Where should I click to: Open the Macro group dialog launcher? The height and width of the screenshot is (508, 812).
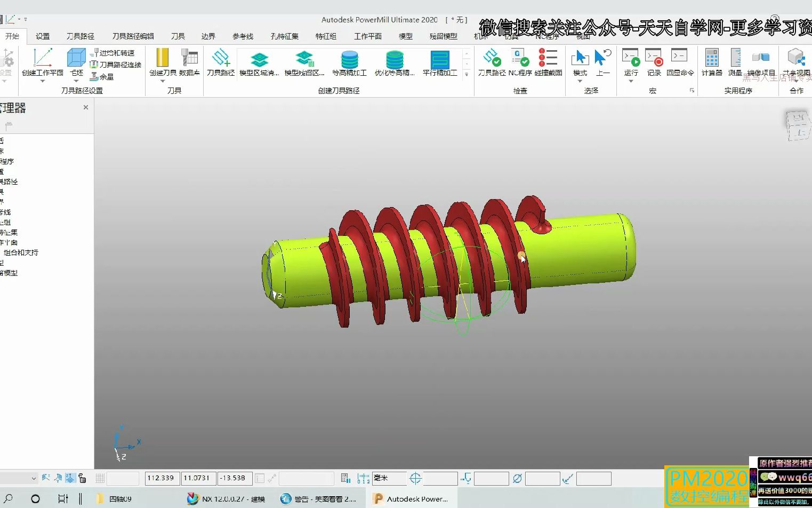[x=692, y=91]
